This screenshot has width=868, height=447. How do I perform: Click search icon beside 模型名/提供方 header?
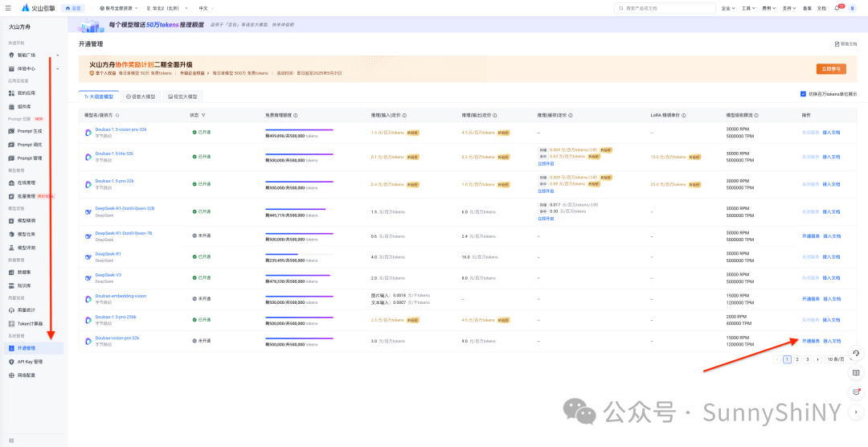[117, 115]
